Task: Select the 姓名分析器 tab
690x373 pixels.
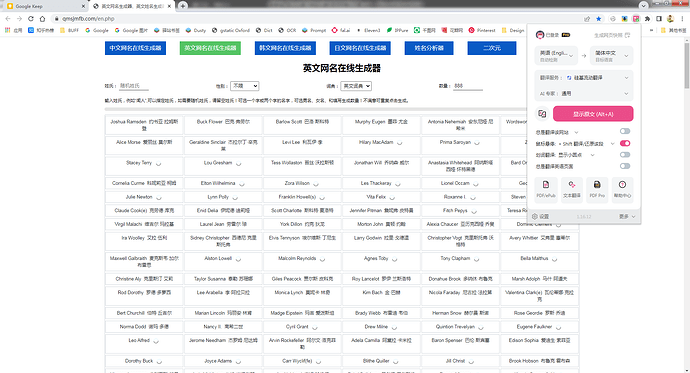Action: 429,48
